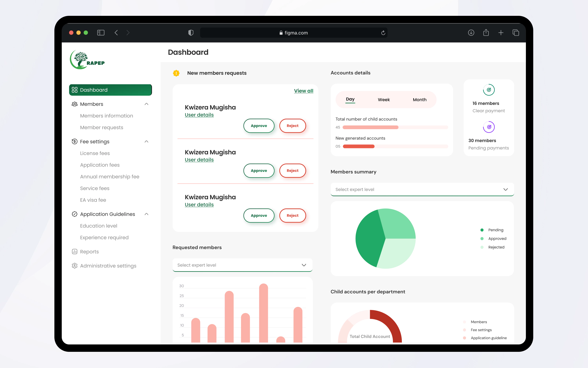Click the yellow alert badge icon

pos(176,73)
